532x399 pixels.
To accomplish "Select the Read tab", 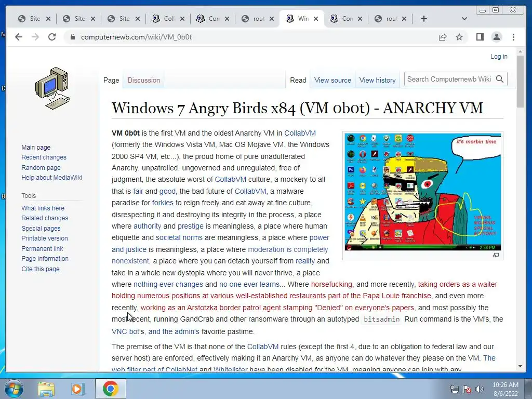I will pyautogui.click(x=298, y=81).
